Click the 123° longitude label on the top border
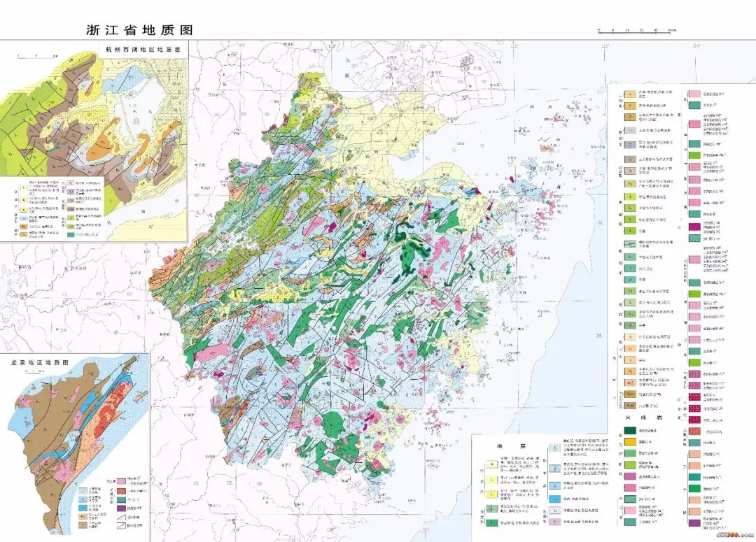756x542 pixels. (x=605, y=46)
